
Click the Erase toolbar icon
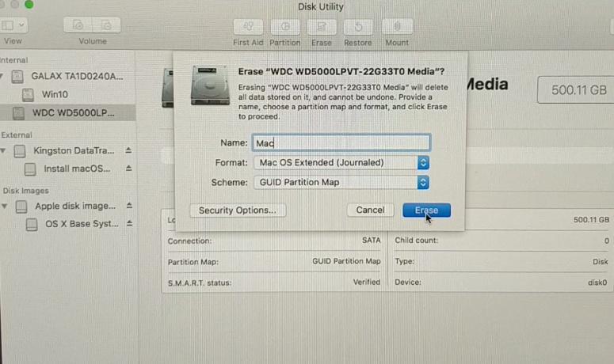pyautogui.click(x=322, y=27)
